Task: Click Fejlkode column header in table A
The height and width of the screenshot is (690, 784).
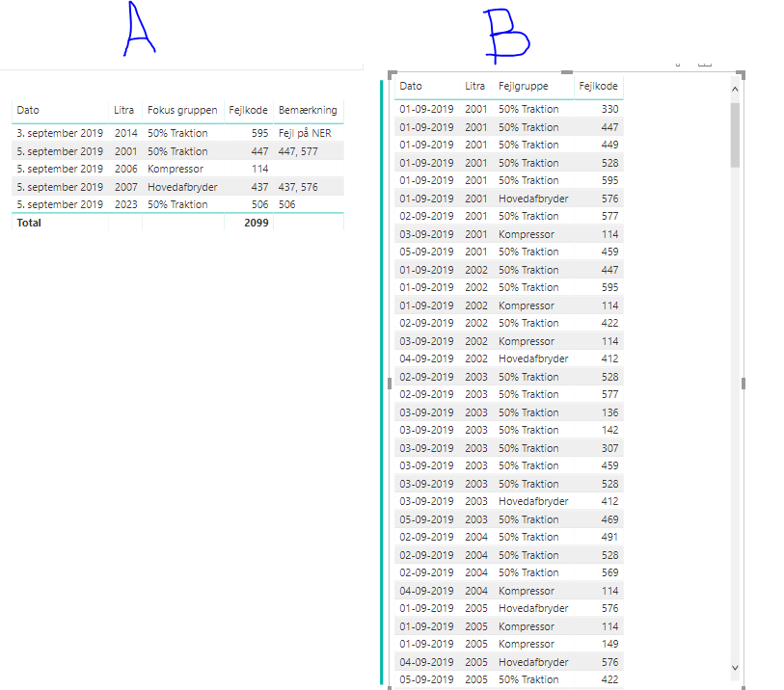Action: (x=248, y=110)
